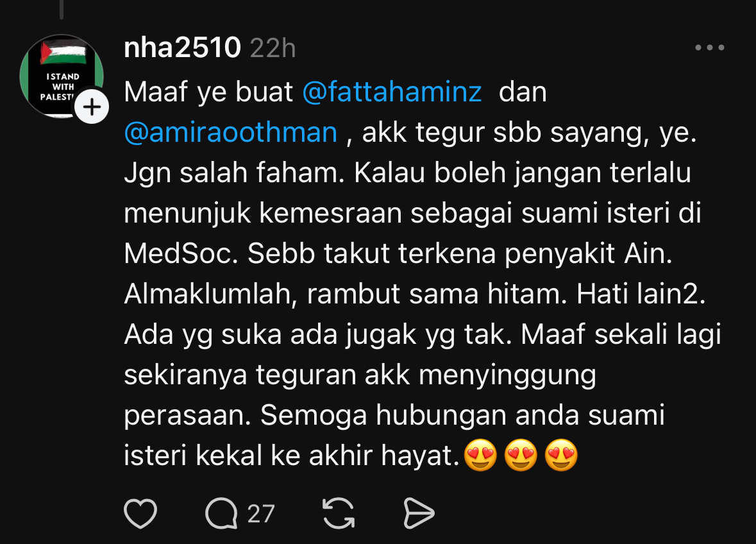Repost using the circular arrows icon
Image resolution: width=756 pixels, height=544 pixels.
pos(339,513)
